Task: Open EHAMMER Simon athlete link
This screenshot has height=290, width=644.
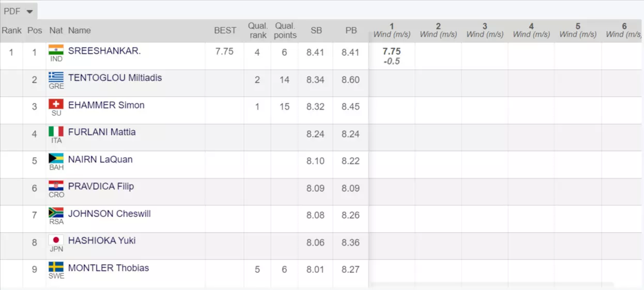Action: coord(106,105)
